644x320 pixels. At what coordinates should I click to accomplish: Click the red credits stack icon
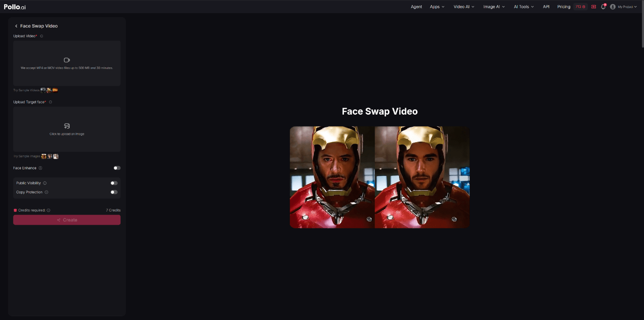(15, 211)
